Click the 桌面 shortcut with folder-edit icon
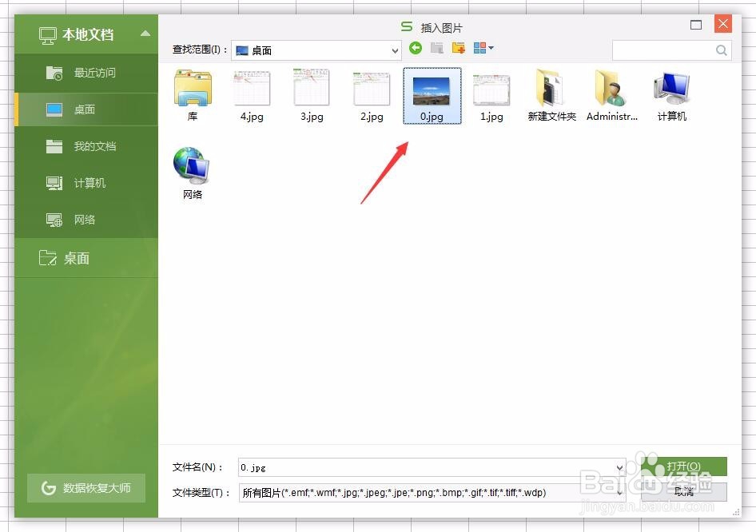Image resolution: width=756 pixels, height=532 pixels. point(87,258)
